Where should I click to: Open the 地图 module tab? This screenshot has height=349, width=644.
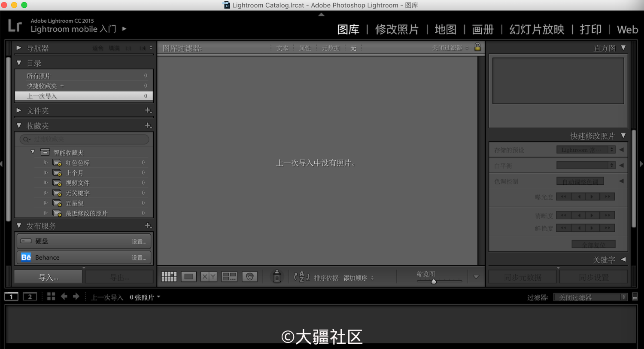(x=445, y=29)
